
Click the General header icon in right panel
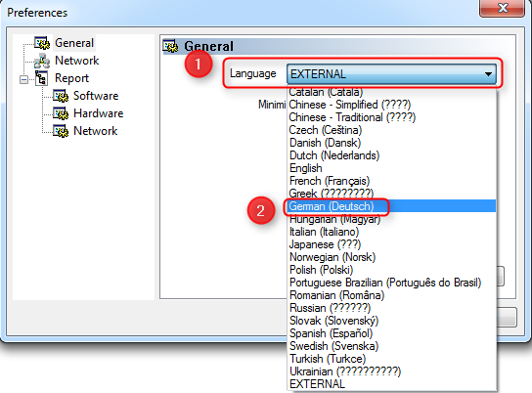point(170,46)
